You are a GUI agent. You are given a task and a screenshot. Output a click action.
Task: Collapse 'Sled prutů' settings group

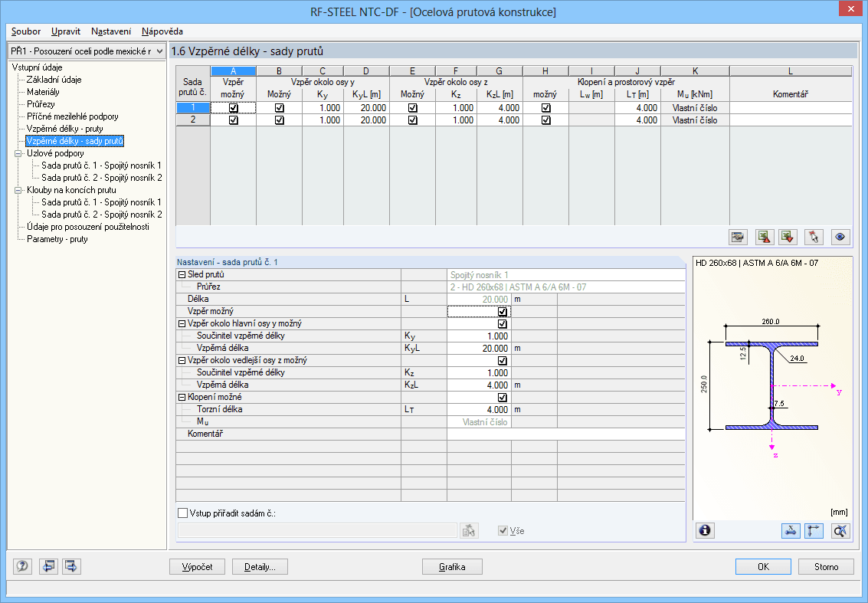[182, 274]
